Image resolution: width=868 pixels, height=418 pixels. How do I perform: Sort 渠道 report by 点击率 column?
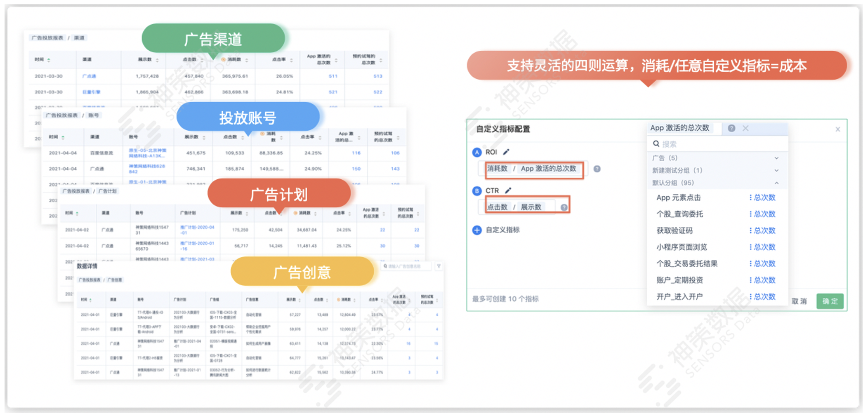[x=291, y=60]
